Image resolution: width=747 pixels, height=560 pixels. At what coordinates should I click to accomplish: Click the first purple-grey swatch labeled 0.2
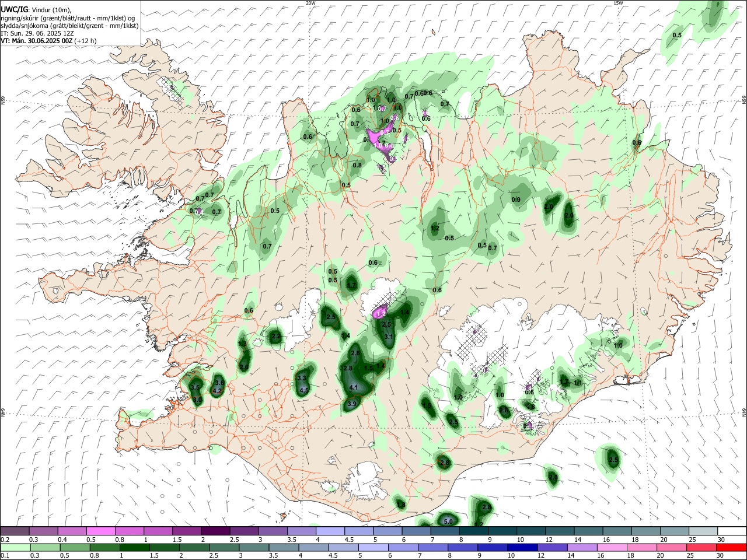point(15,531)
